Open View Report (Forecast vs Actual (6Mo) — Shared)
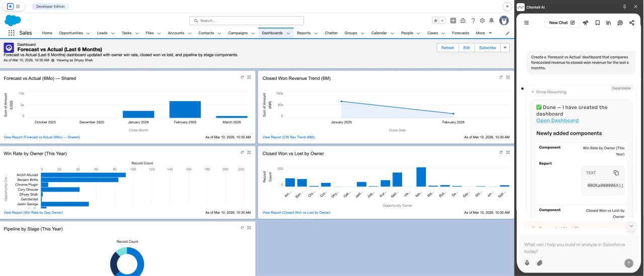The height and width of the screenshot is (276, 644). (x=42, y=137)
